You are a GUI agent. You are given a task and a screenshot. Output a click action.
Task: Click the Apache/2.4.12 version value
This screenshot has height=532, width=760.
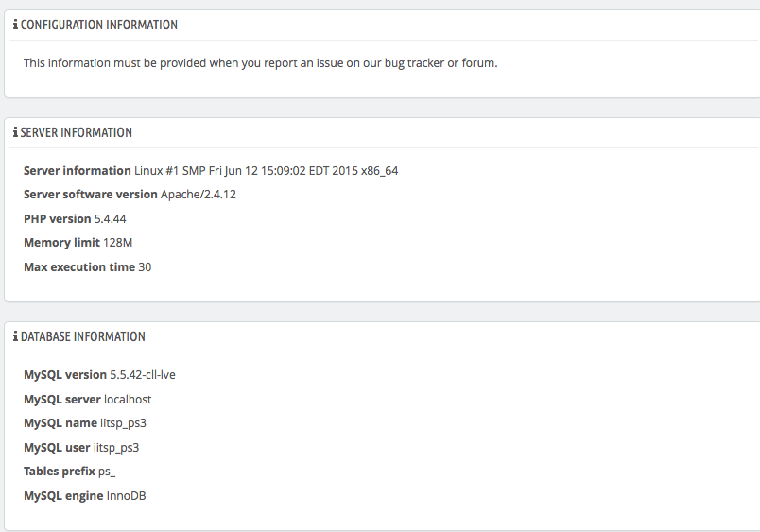point(199,195)
